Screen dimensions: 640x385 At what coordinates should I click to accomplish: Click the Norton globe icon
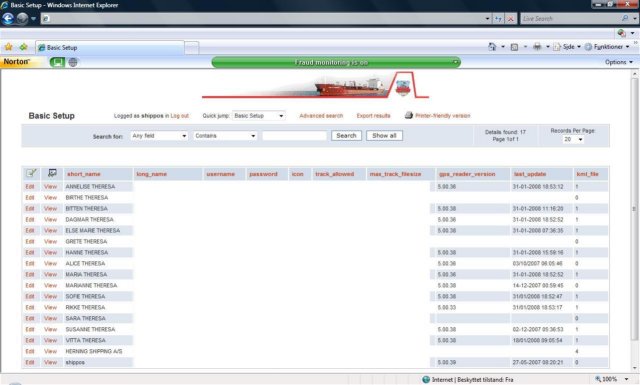coord(73,62)
